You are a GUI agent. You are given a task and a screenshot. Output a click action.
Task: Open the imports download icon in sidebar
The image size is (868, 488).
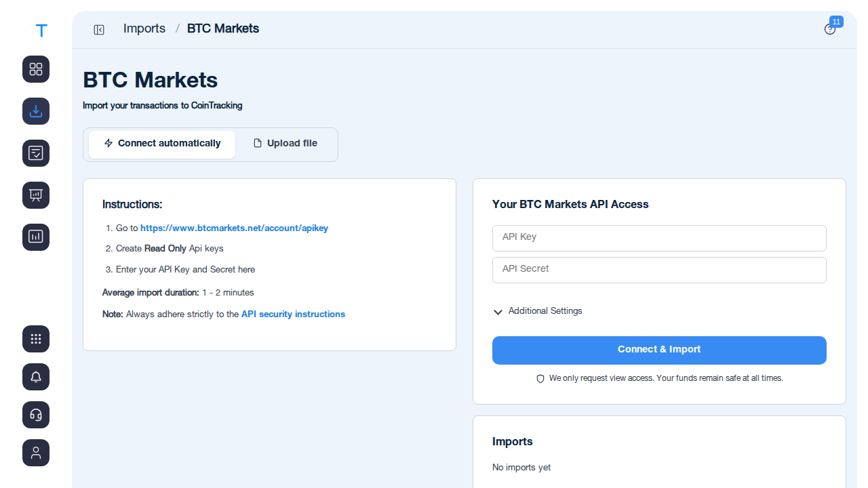tap(36, 111)
